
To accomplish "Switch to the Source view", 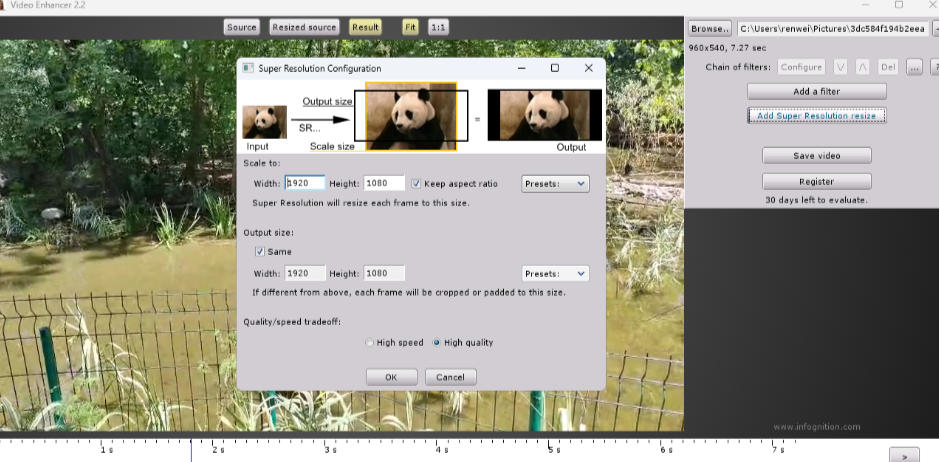I will (x=241, y=27).
